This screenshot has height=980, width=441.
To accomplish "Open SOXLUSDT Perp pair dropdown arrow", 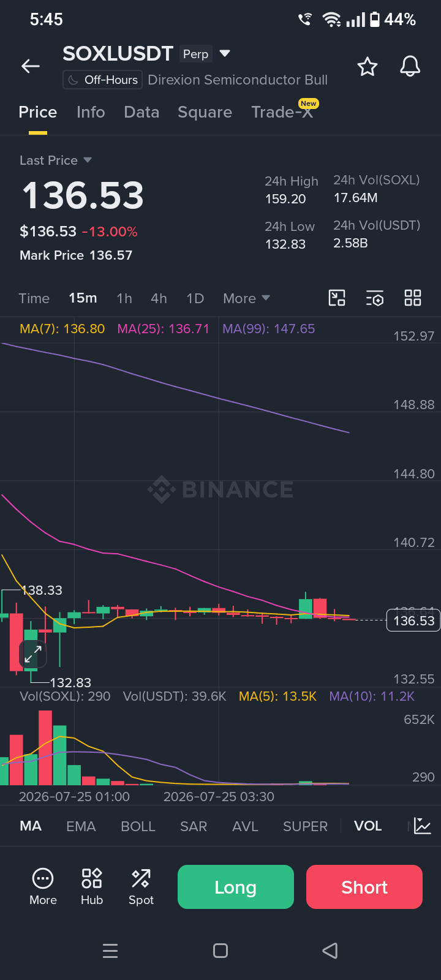I will tap(225, 53).
